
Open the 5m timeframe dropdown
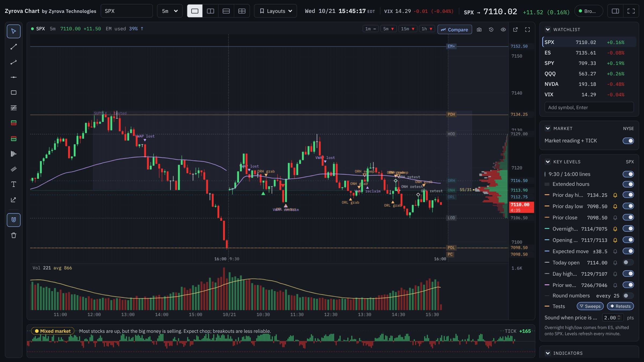coord(170,11)
